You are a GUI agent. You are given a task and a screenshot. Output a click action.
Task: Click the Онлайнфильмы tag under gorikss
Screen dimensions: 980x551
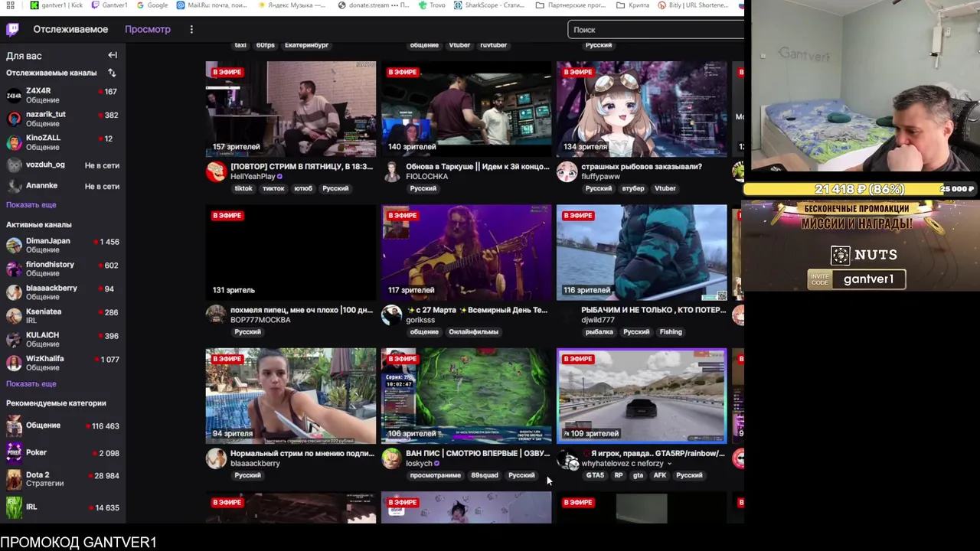click(x=473, y=332)
